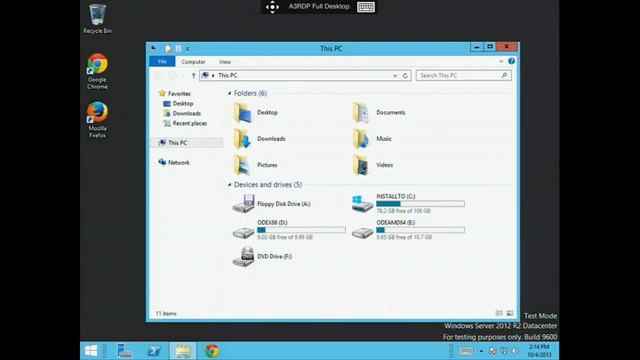Go up one level with the up arrow
Screen dimensions: 640x360
193,76
